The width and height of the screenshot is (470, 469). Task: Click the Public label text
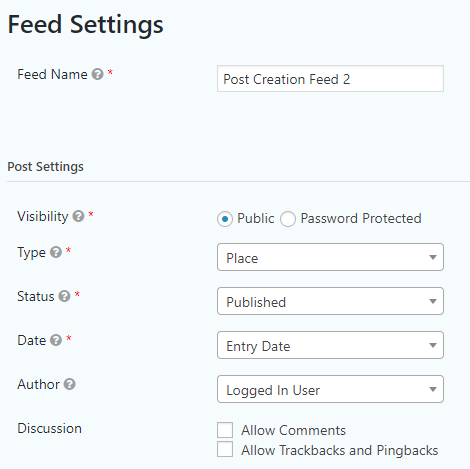[x=256, y=219]
